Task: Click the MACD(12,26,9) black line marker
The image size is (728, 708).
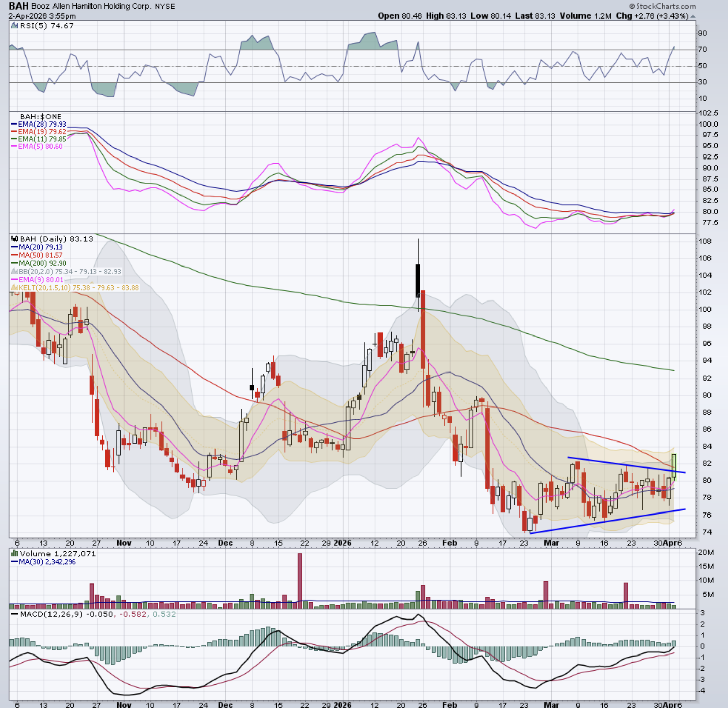Action: 14,614
